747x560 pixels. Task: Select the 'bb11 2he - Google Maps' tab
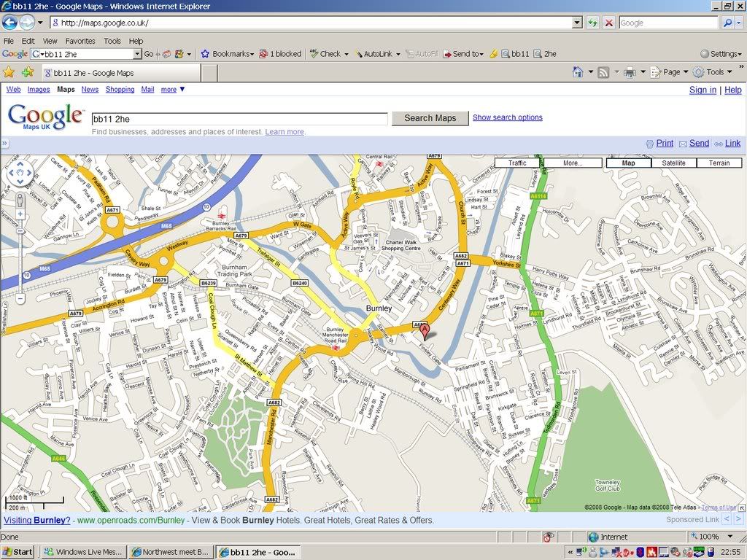click(x=121, y=73)
